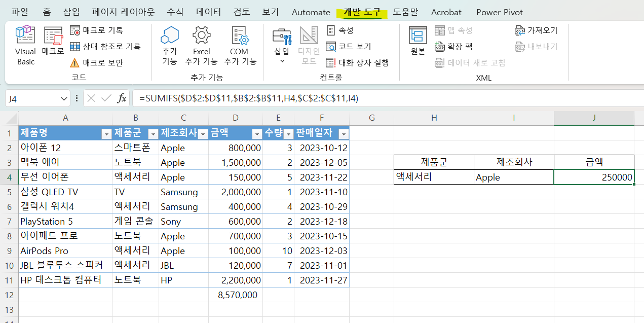Open the 매크로 macros dialog
The height and width of the screenshot is (323, 644).
[53, 41]
